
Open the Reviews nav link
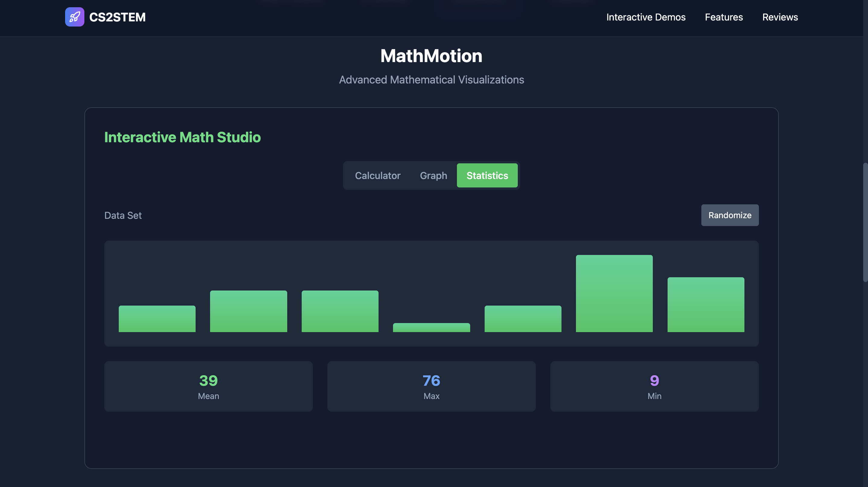point(780,17)
